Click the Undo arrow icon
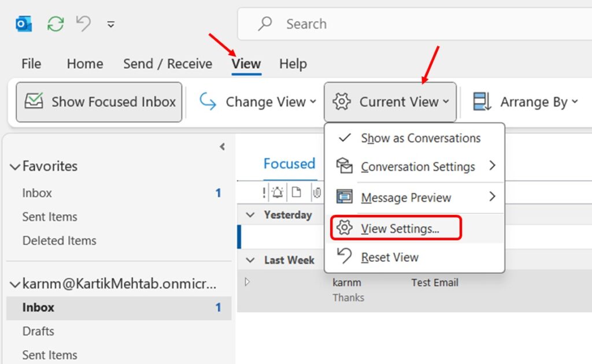The width and height of the screenshot is (592, 364). [x=83, y=24]
